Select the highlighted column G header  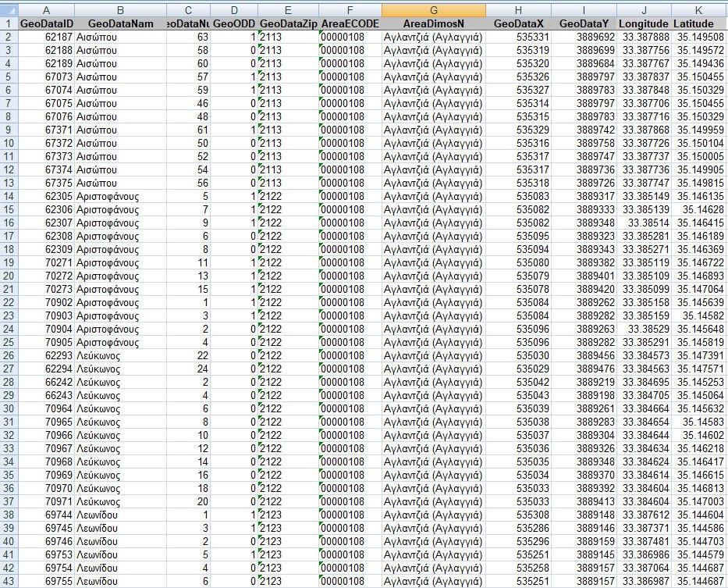(x=433, y=9)
